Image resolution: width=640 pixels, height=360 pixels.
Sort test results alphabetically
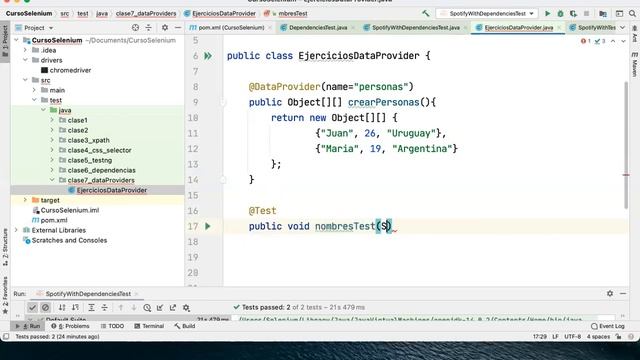coord(62,307)
